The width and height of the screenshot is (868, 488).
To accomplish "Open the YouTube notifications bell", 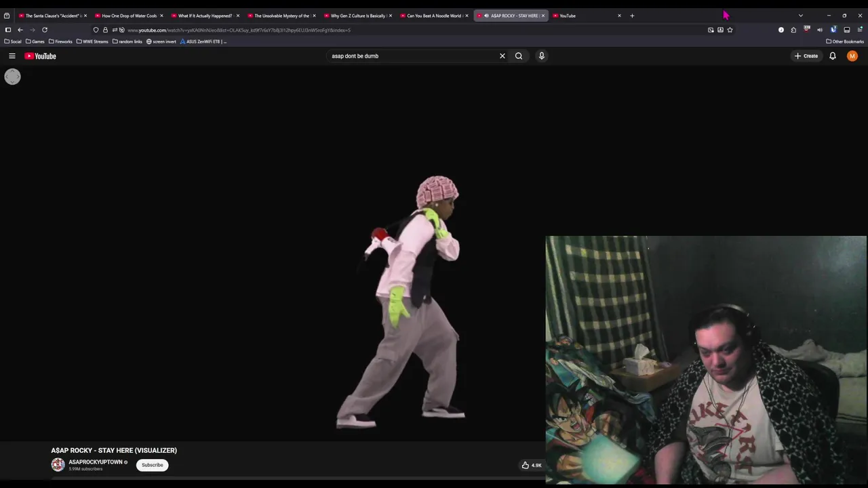I will pos(833,56).
